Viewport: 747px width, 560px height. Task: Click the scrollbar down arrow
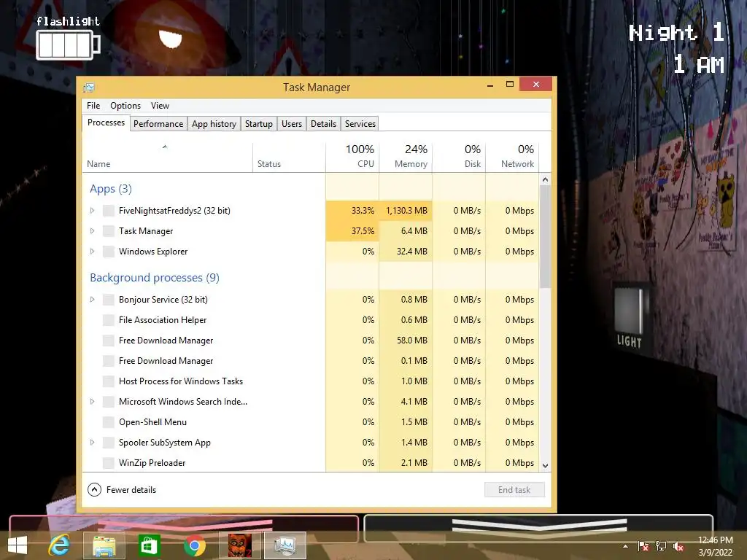point(545,466)
